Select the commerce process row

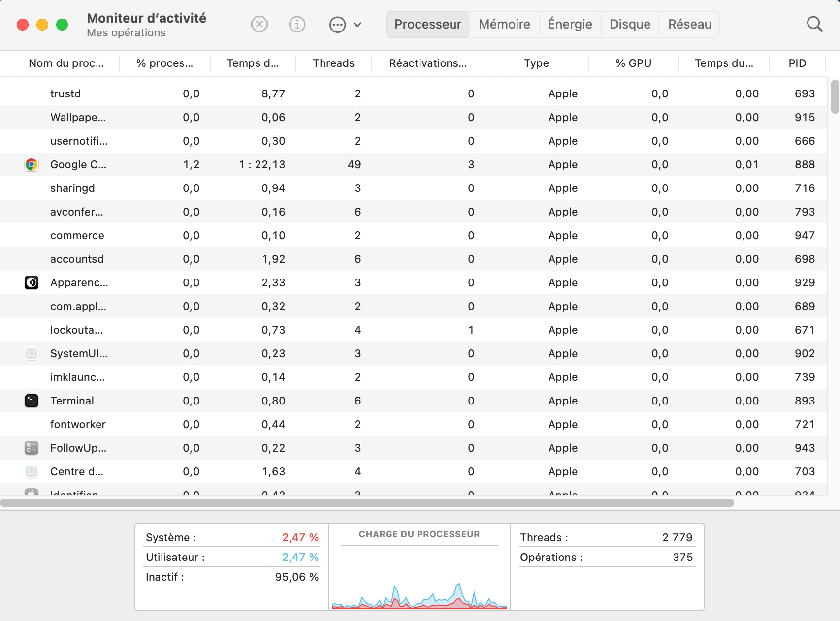point(413,236)
